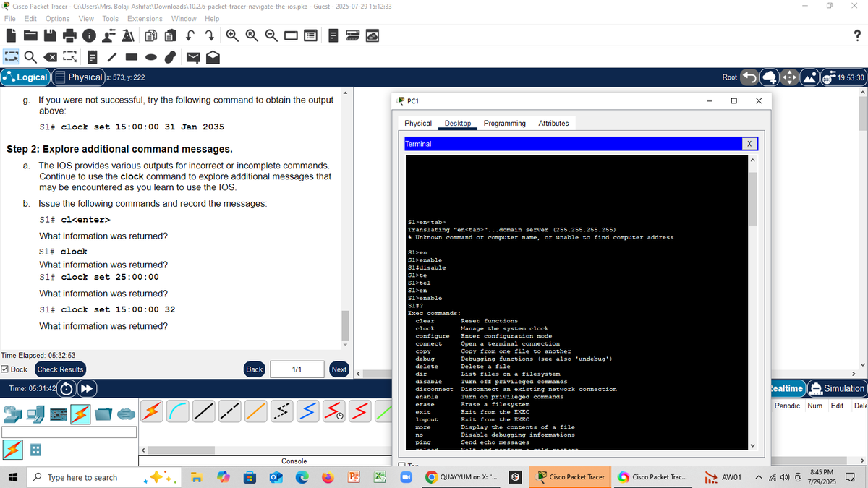868x488 pixels.
Task: Choose the Select tool in secondary toolbar
Action: click(12, 56)
